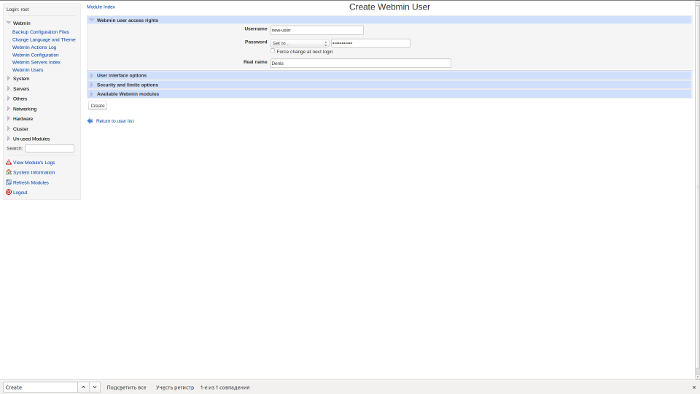Expand User interface options section
This screenshot has width=700, height=394.
click(x=121, y=75)
